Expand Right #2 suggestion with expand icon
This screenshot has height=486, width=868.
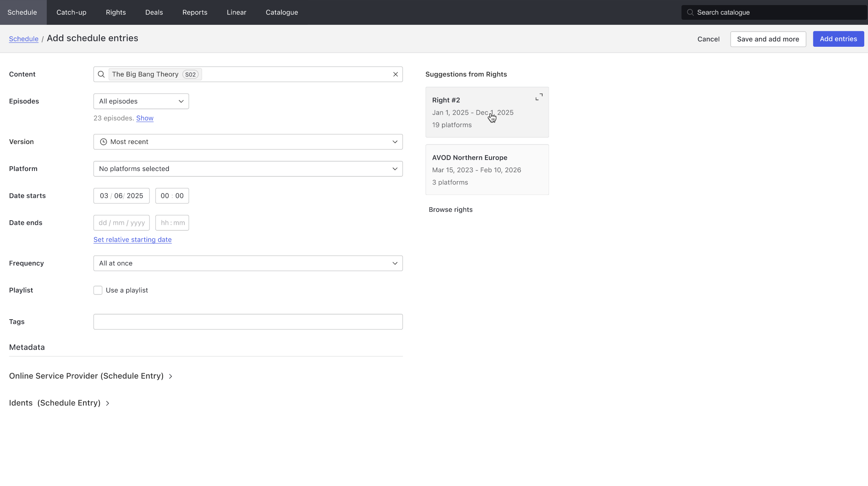click(538, 97)
